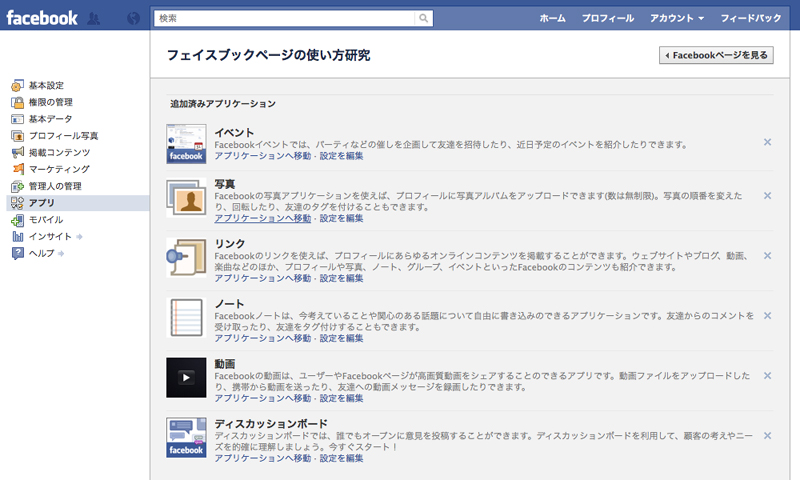Click the ノート notebook icon

coord(186,317)
